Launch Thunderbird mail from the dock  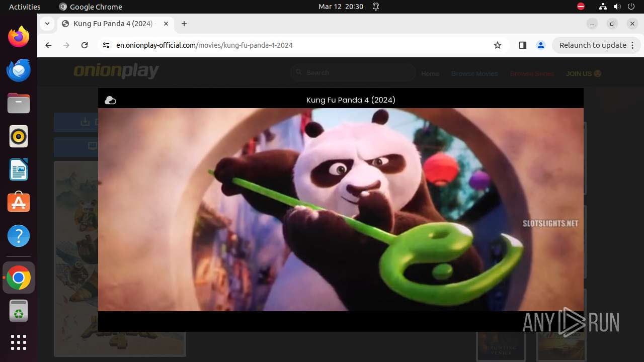pyautogui.click(x=19, y=70)
